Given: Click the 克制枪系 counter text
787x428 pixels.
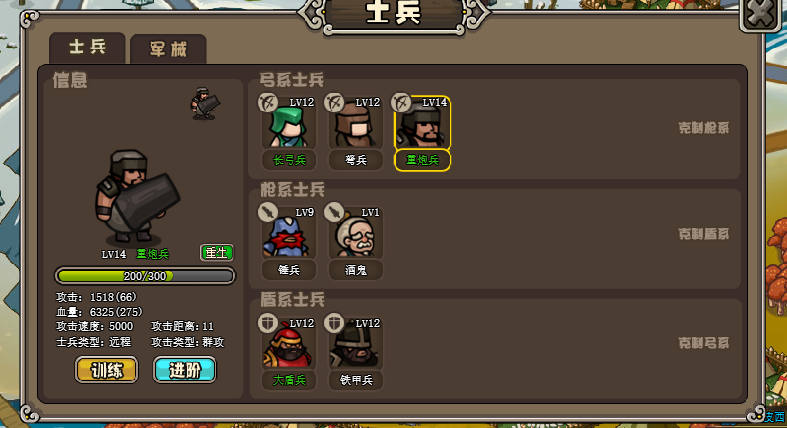Looking at the screenshot, I should (x=704, y=128).
